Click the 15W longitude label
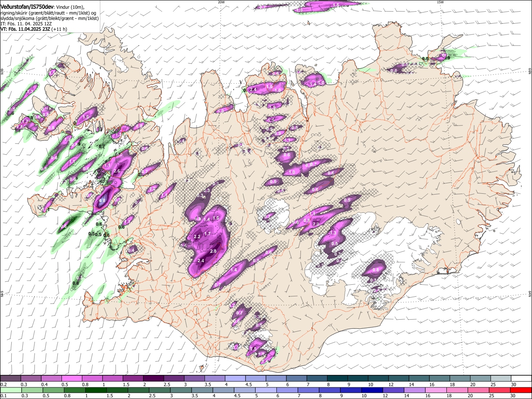532x399 pixels. (x=440, y=2)
